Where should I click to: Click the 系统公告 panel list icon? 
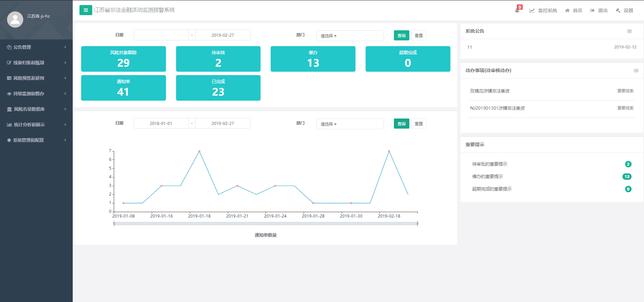(629, 31)
